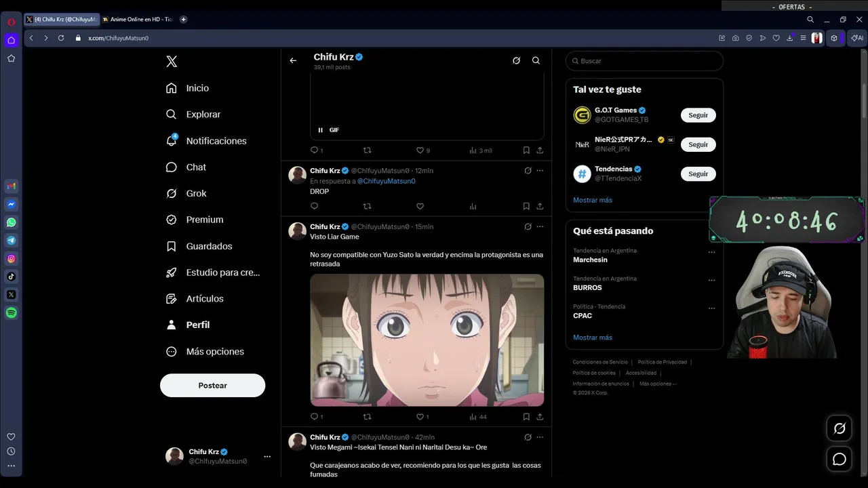Open a new browser tab
The image size is (868, 488).
pyautogui.click(x=184, y=20)
